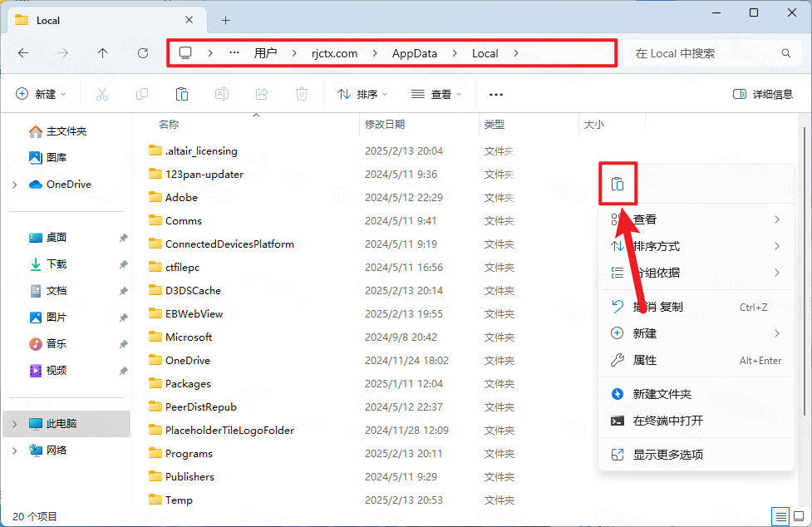Expand the OneDrive tree node
812x527 pixels.
click(x=14, y=185)
